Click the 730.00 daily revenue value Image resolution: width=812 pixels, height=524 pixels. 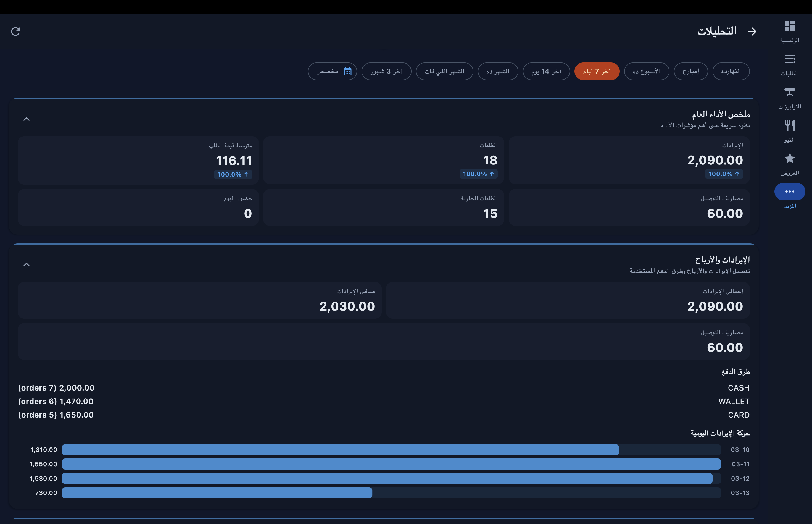[x=46, y=493]
